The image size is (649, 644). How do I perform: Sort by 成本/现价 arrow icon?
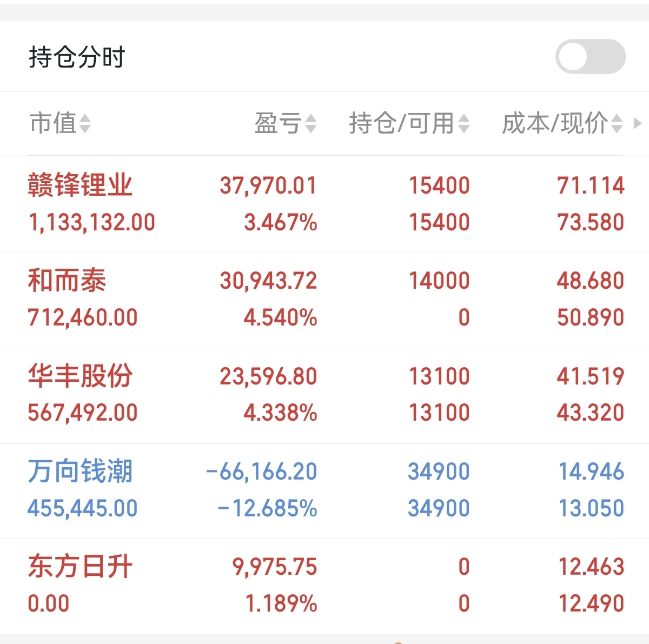click(x=617, y=123)
